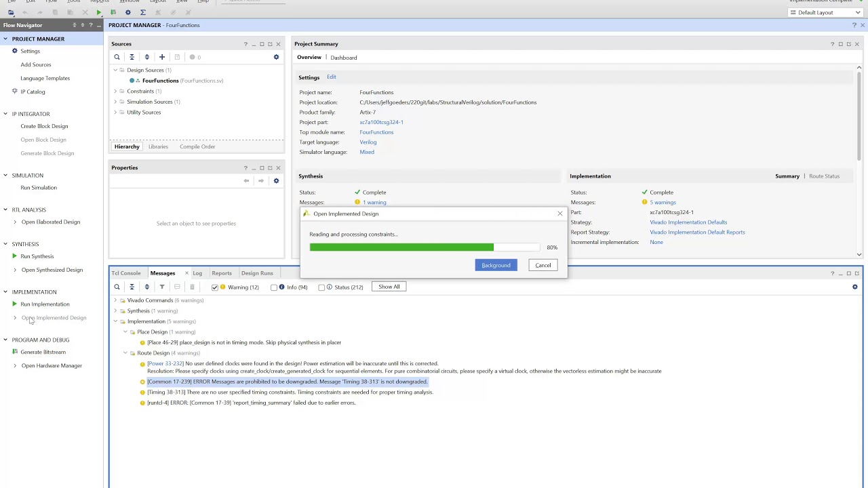Open Messages panel settings gear
The width and height of the screenshot is (868, 488).
point(854,287)
